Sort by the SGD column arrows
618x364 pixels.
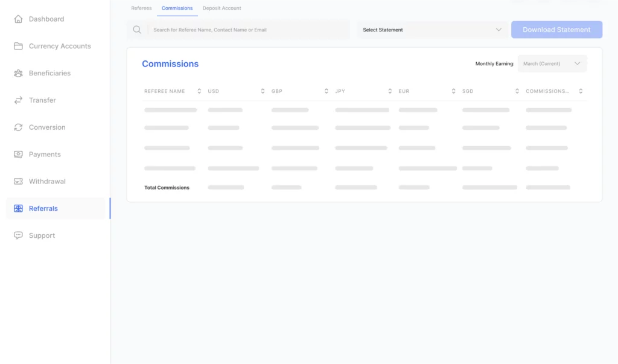[517, 91]
